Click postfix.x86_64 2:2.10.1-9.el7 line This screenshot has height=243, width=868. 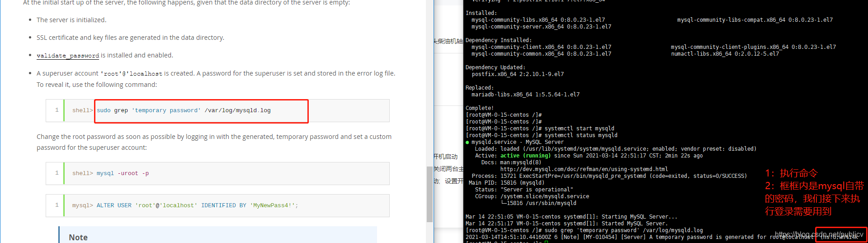pos(518,74)
